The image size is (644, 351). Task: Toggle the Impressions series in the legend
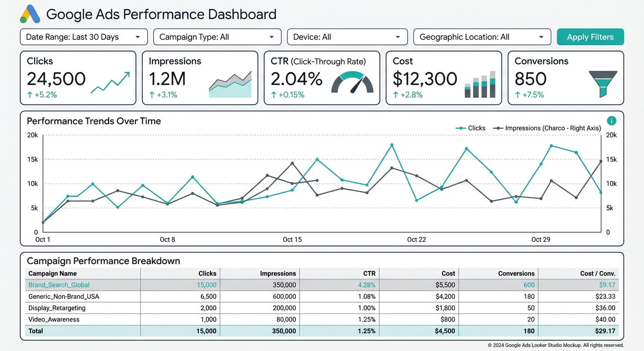(x=547, y=128)
